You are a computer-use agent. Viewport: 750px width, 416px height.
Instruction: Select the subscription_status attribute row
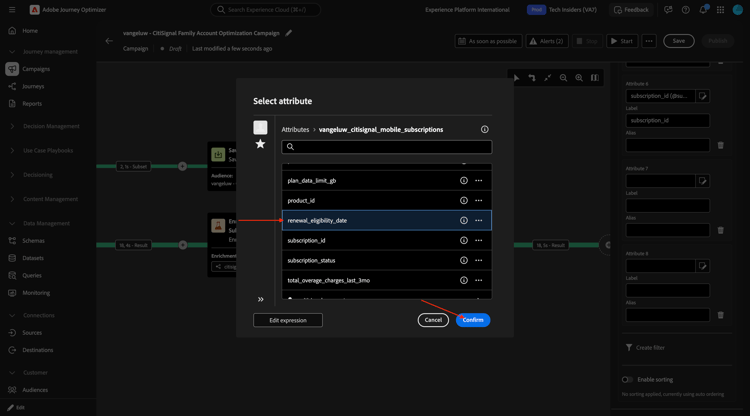[x=386, y=261]
